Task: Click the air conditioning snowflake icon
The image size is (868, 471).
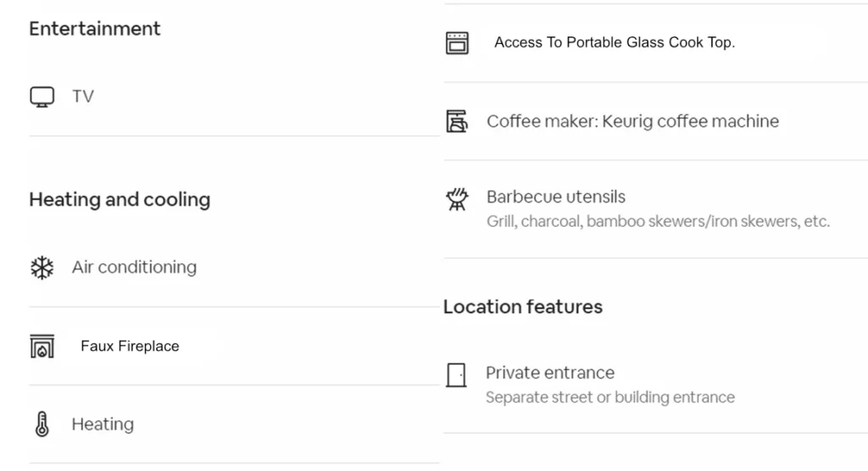Action: (42, 268)
